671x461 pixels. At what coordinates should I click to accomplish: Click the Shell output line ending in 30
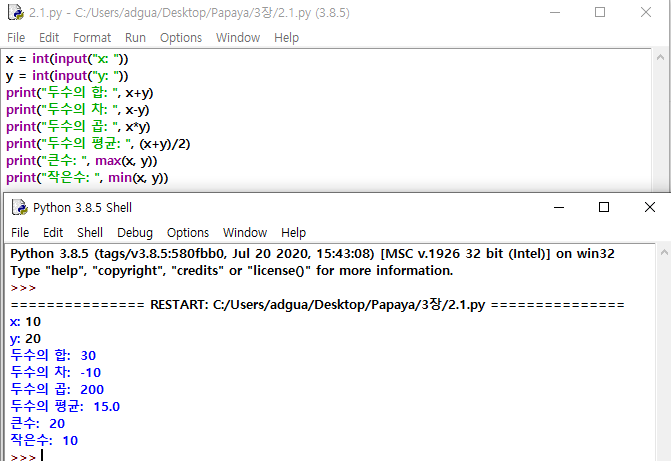[53, 355]
